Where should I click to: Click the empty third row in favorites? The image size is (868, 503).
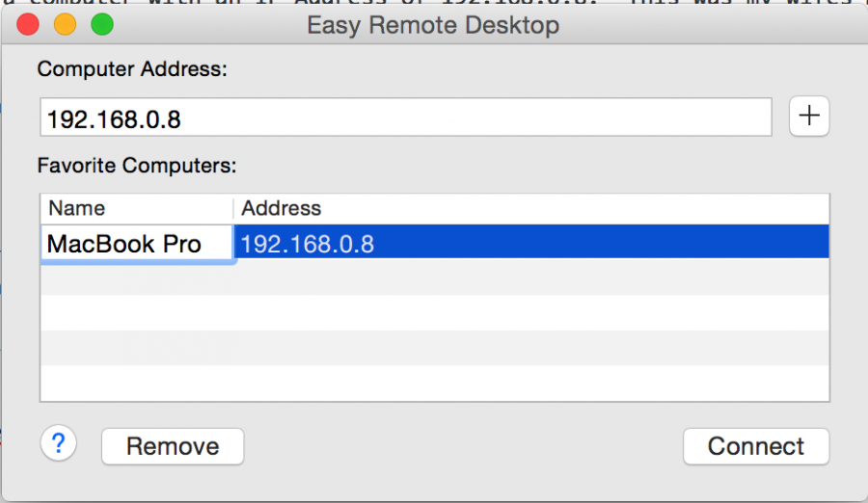pyautogui.click(x=434, y=312)
